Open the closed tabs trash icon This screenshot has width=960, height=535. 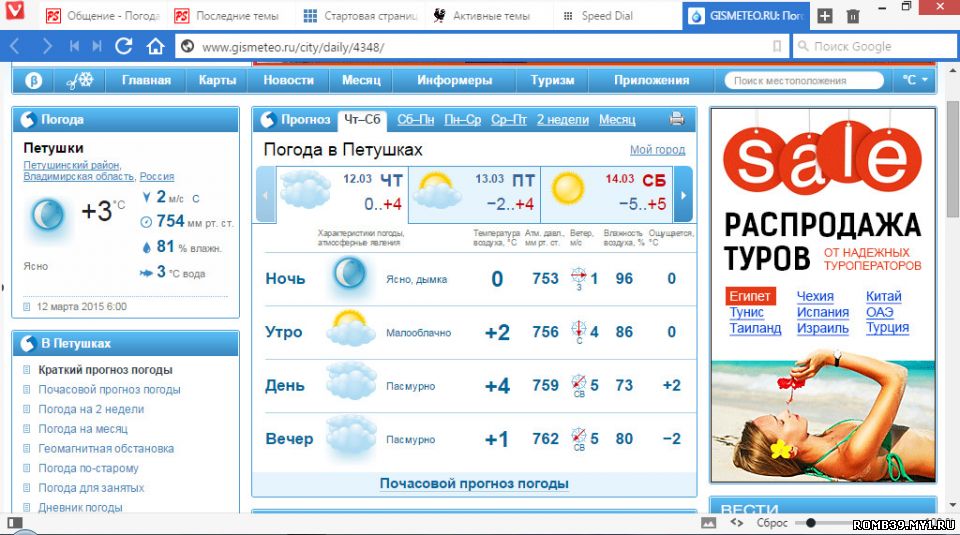(853, 16)
